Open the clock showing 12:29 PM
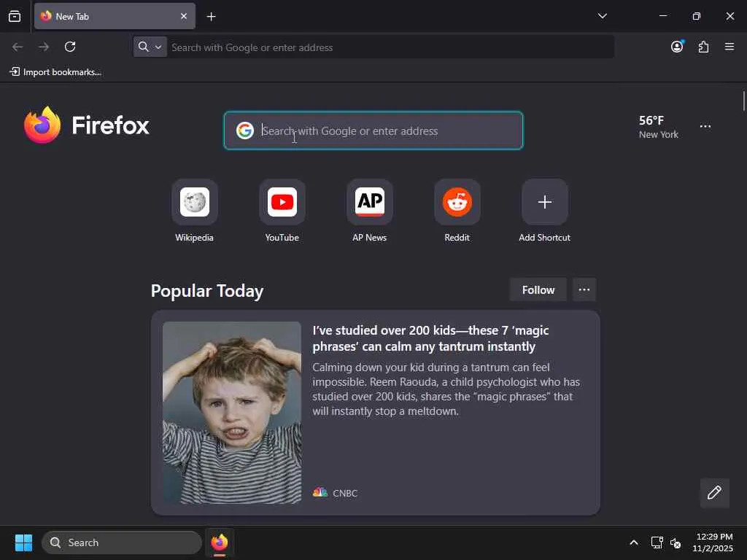The height and width of the screenshot is (560, 747). 713,542
